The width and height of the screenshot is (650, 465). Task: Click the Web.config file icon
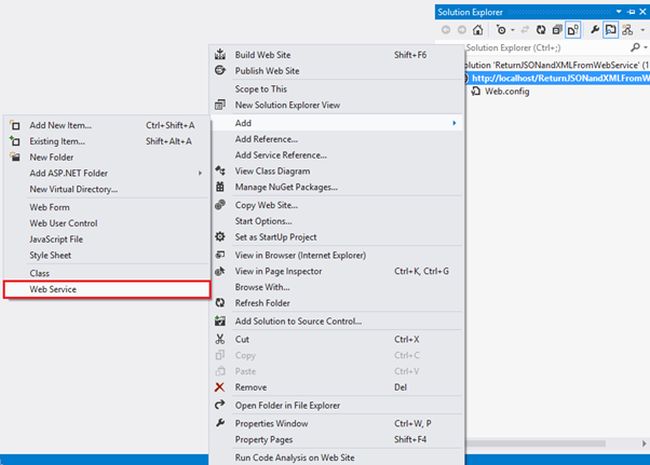pyautogui.click(x=476, y=92)
